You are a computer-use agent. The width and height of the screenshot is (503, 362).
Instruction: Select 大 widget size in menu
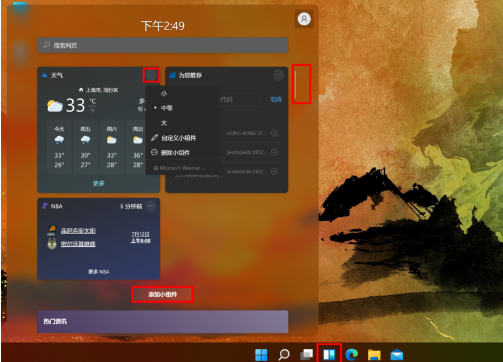(x=183, y=123)
